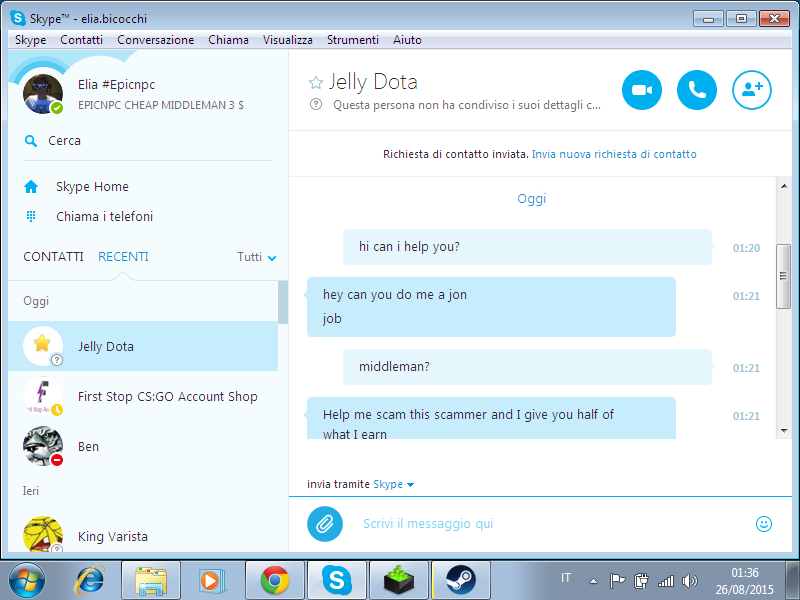Screen dimensions: 800x600
Task: Click the add people to conversation icon
Action: (752, 90)
